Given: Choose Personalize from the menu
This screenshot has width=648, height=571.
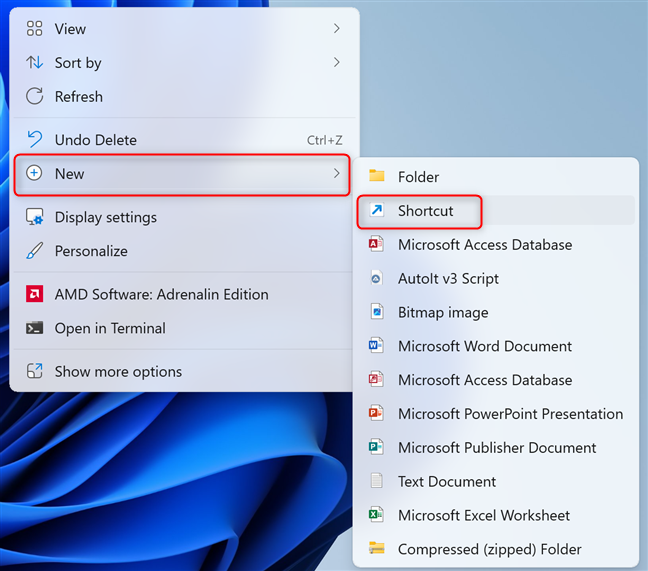Looking at the screenshot, I should (182, 251).
